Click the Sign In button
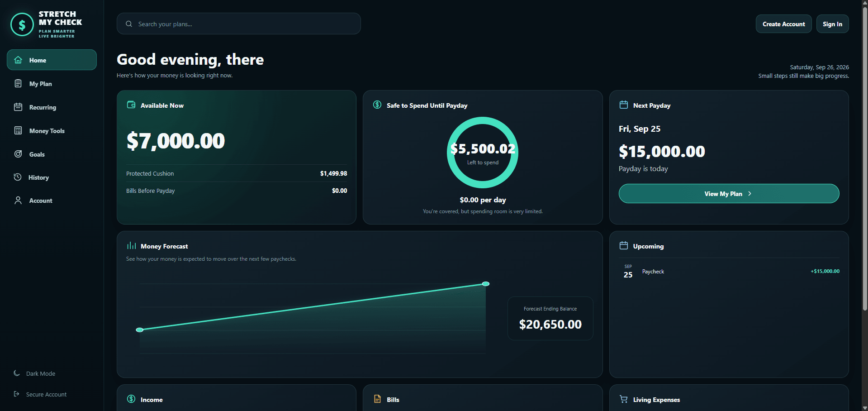The height and width of the screenshot is (411, 868). point(832,24)
